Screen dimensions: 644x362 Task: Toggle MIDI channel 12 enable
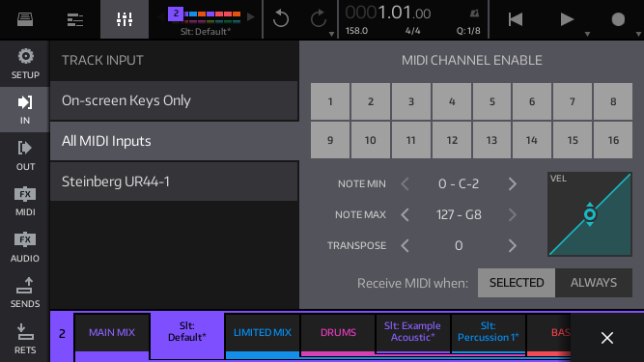tap(451, 140)
